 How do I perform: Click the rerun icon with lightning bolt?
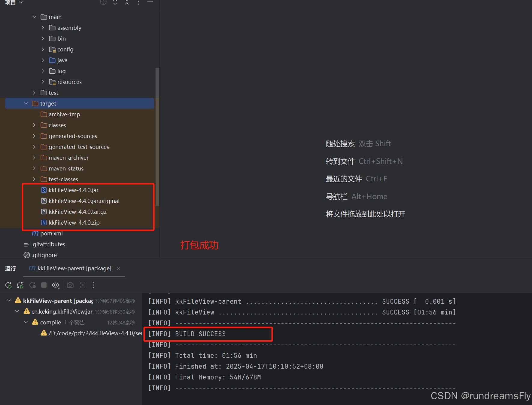tap(20, 285)
